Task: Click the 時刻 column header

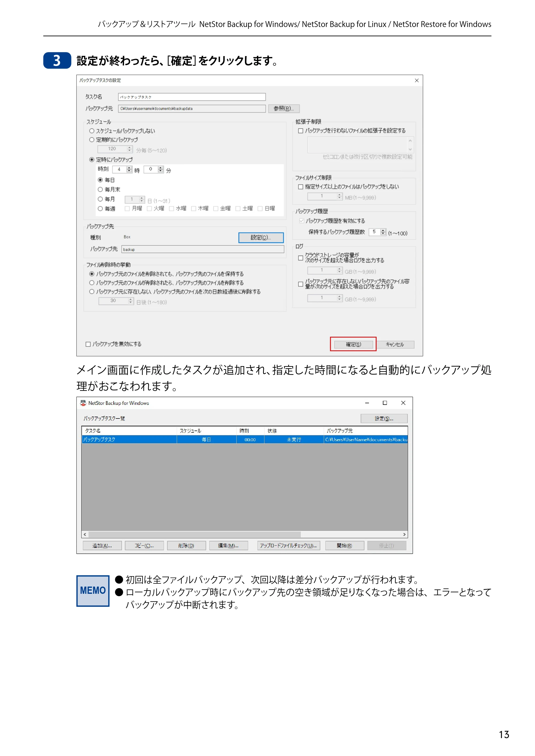Action: point(250,431)
